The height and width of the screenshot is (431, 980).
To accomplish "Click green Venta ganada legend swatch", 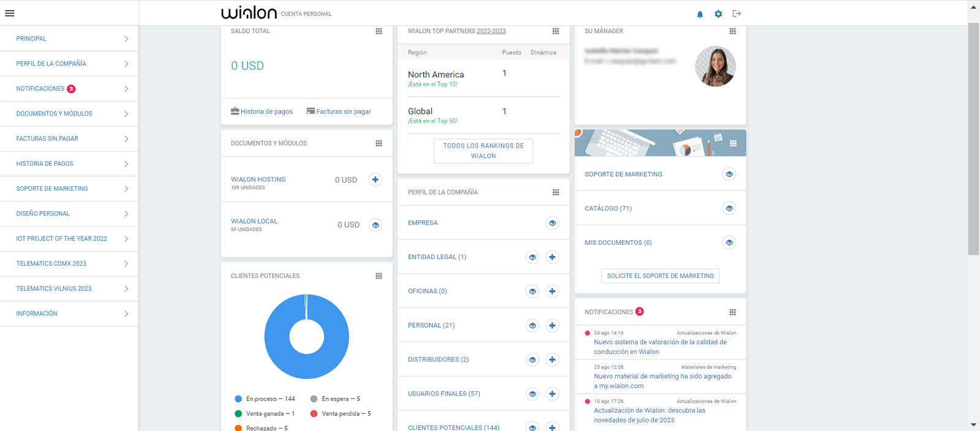I will click(x=238, y=414).
